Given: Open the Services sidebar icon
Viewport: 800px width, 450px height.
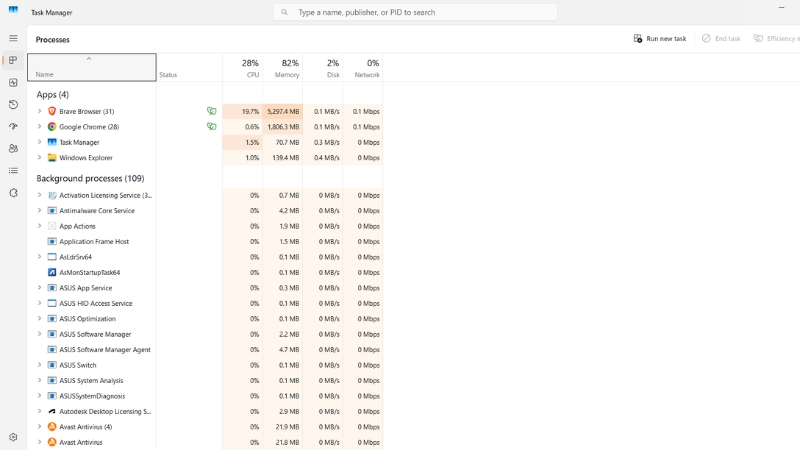Looking at the screenshot, I should pyautogui.click(x=13, y=193).
